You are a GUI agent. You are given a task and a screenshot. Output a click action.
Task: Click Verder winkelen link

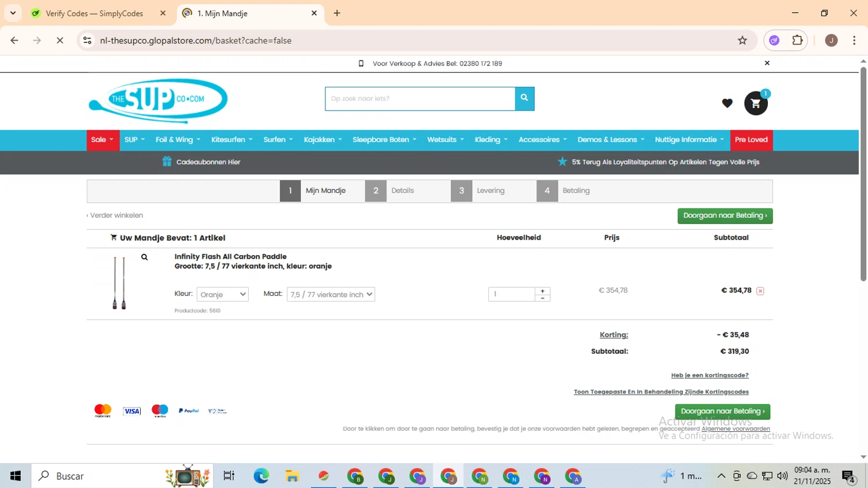pyautogui.click(x=115, y=215)
